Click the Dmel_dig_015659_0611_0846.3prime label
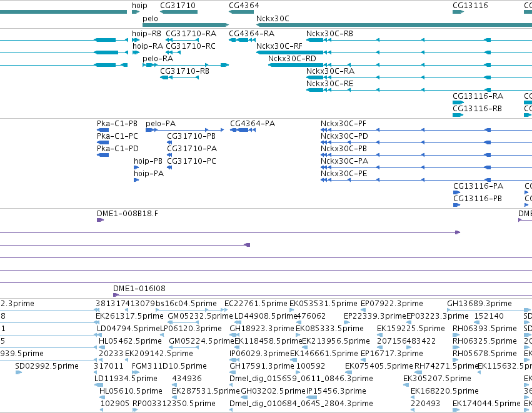 301,379
